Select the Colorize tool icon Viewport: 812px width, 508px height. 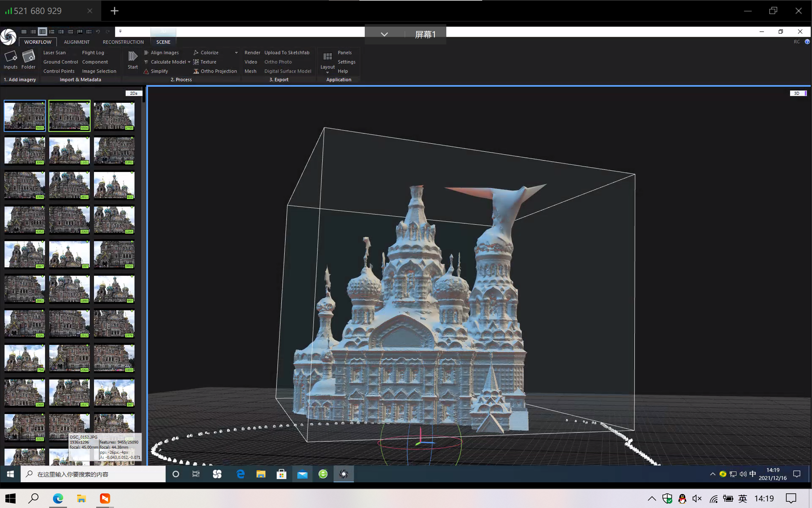(x=196, y=52)
